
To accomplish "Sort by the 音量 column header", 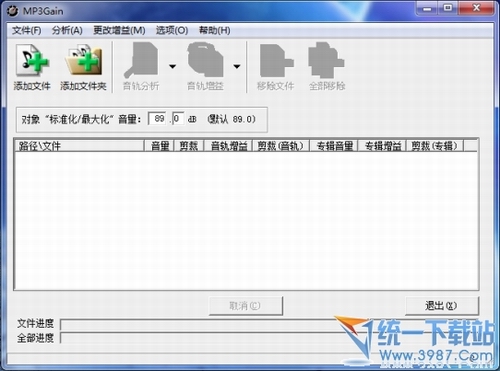I will [159, 146].
